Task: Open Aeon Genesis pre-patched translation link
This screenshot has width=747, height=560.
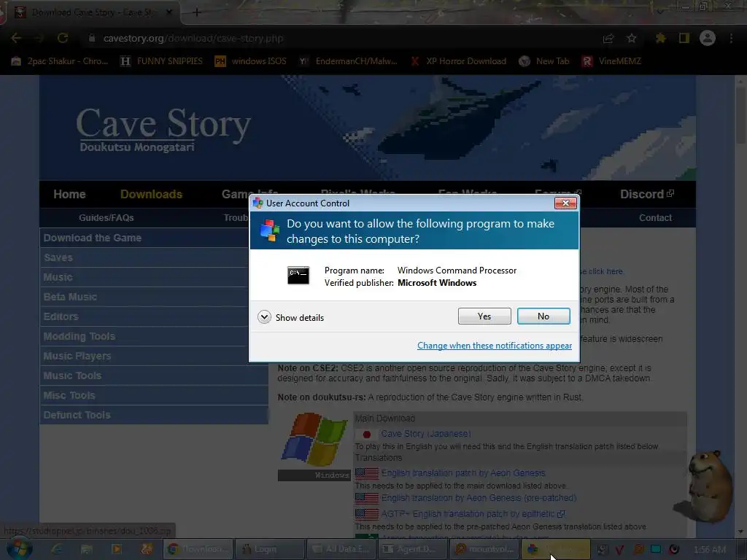Action: click(479, 497)
